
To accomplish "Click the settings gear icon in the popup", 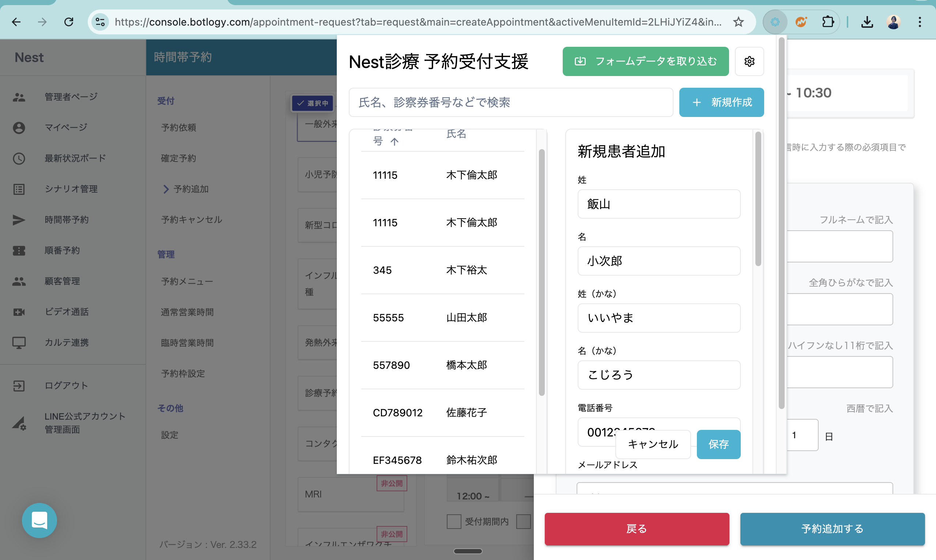I will [x=749, y=61].
